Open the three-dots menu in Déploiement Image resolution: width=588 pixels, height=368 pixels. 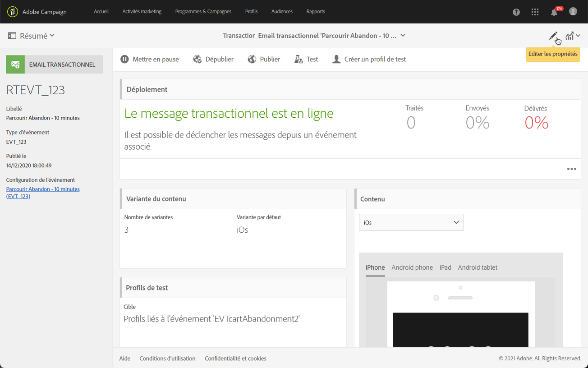click(571, 169)
